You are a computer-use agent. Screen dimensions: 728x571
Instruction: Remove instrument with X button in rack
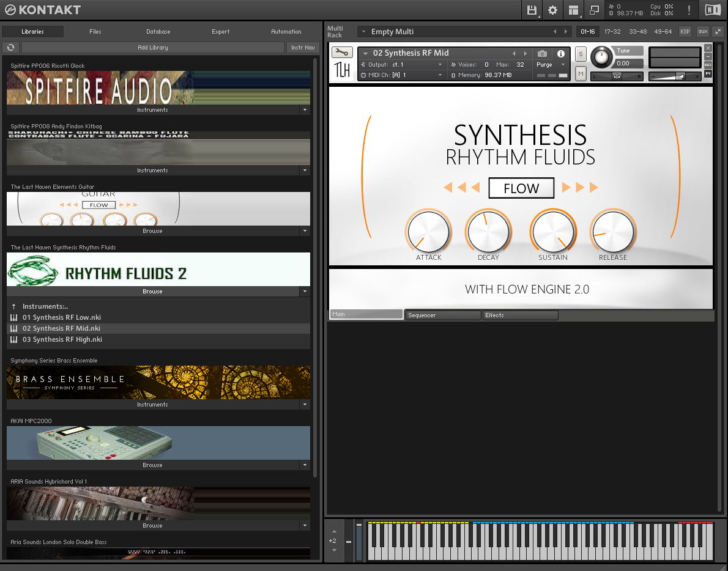click(708, 48)
